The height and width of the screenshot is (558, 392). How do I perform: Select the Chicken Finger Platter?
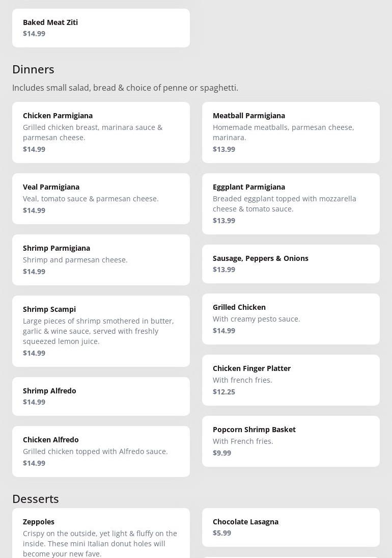[291, 380]
